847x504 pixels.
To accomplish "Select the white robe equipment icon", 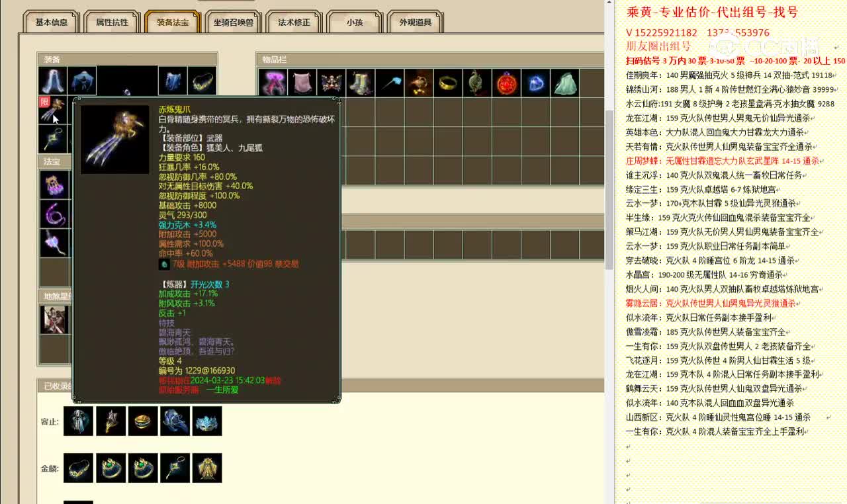I will pyautogui.click(x=52, y=81).
